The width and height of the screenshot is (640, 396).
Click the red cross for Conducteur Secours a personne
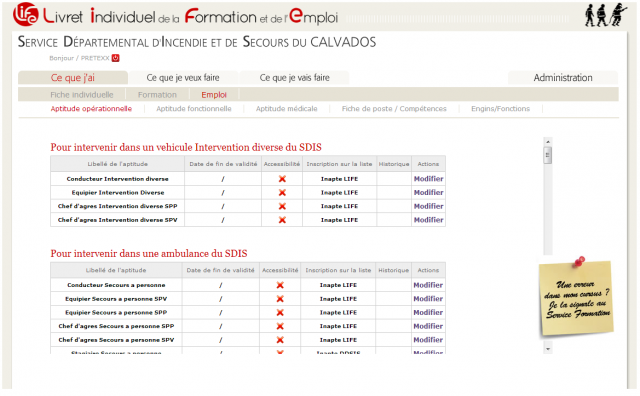click(280, 285)
